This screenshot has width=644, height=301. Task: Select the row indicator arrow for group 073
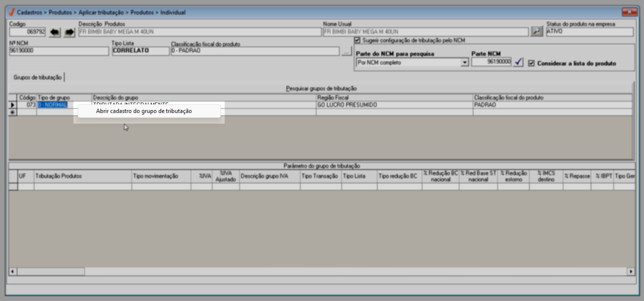(13, 105)
